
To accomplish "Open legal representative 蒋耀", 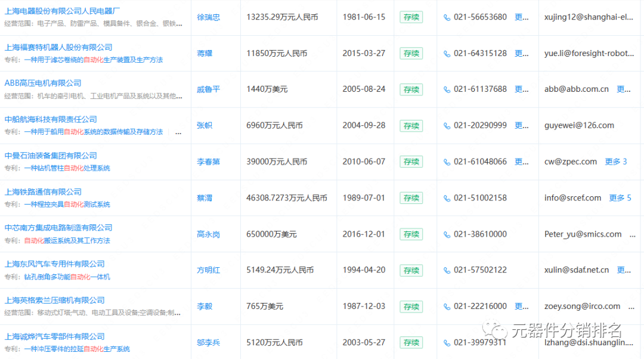I will 205,54.
